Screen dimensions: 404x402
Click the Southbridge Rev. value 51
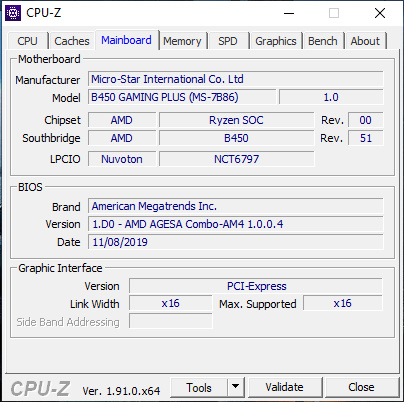point(366,138)
